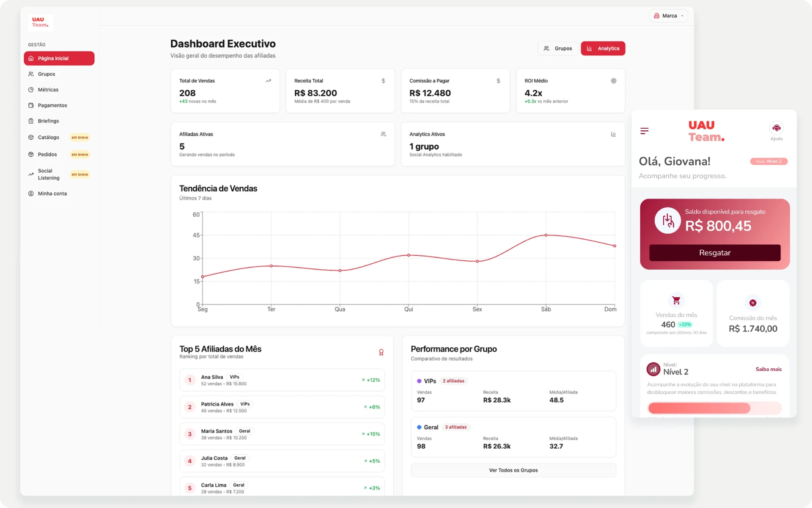812x508 pixels.
Task: Click the Saiba mais link
Action: pyautogui.click(x=768, y=369)
